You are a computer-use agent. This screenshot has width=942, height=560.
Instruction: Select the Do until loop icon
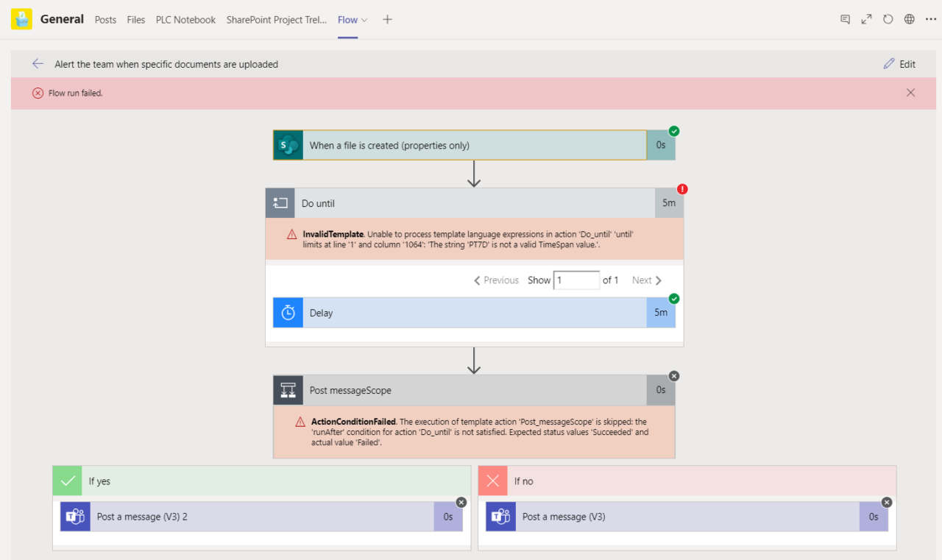280,202
